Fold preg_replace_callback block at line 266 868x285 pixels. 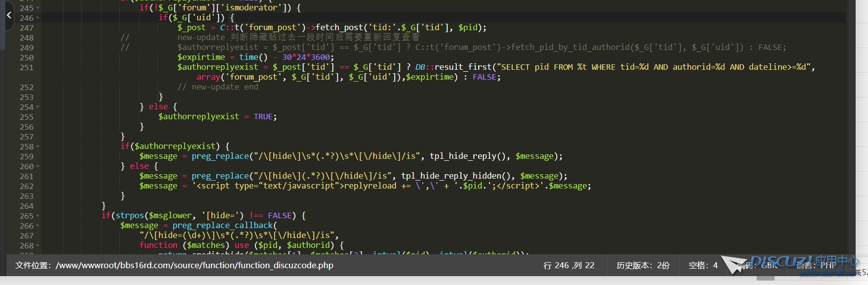click(x=38, y=226)
